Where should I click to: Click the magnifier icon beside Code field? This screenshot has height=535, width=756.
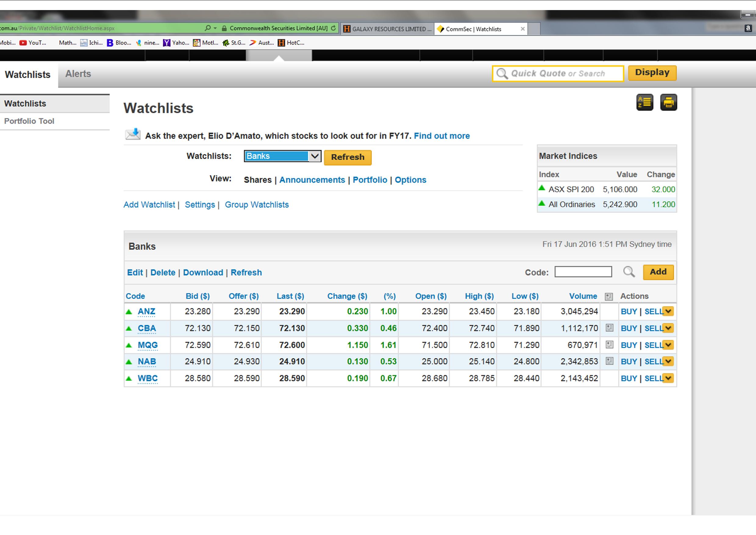(629, 272)
